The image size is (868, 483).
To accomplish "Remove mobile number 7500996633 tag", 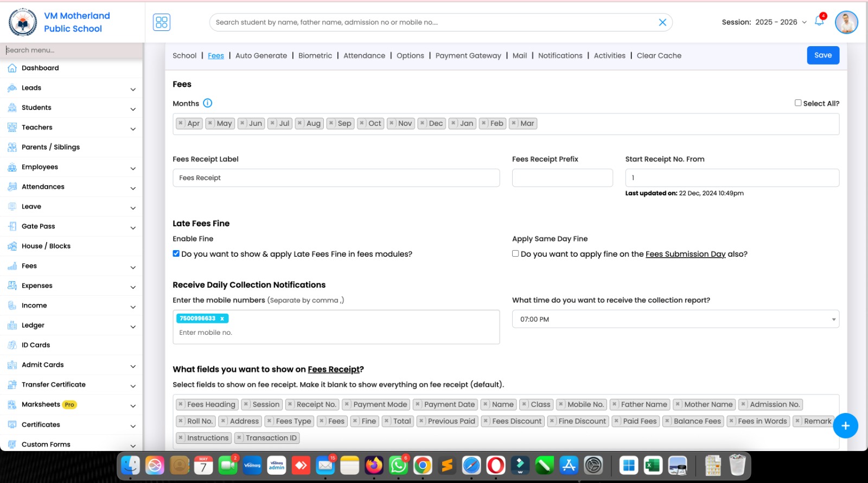I will (222, 319).
